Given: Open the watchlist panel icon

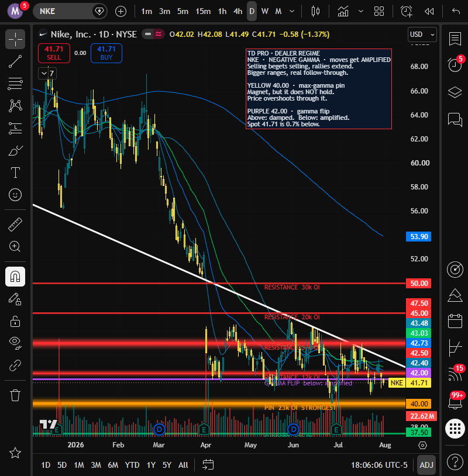Looking at the screenshot, I should 455,39.
